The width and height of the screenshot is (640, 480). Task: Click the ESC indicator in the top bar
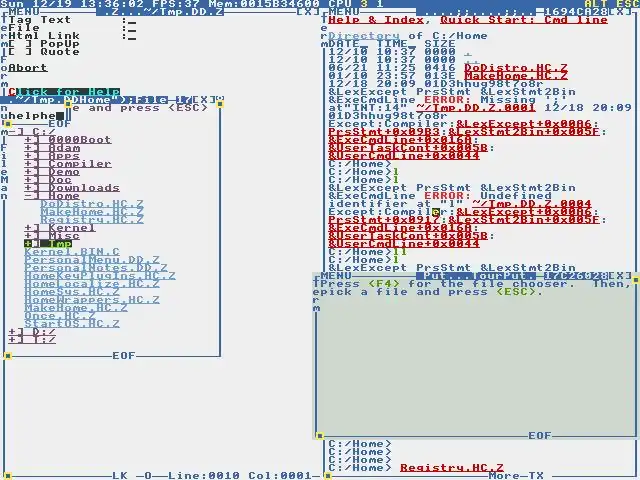[628, 4]
